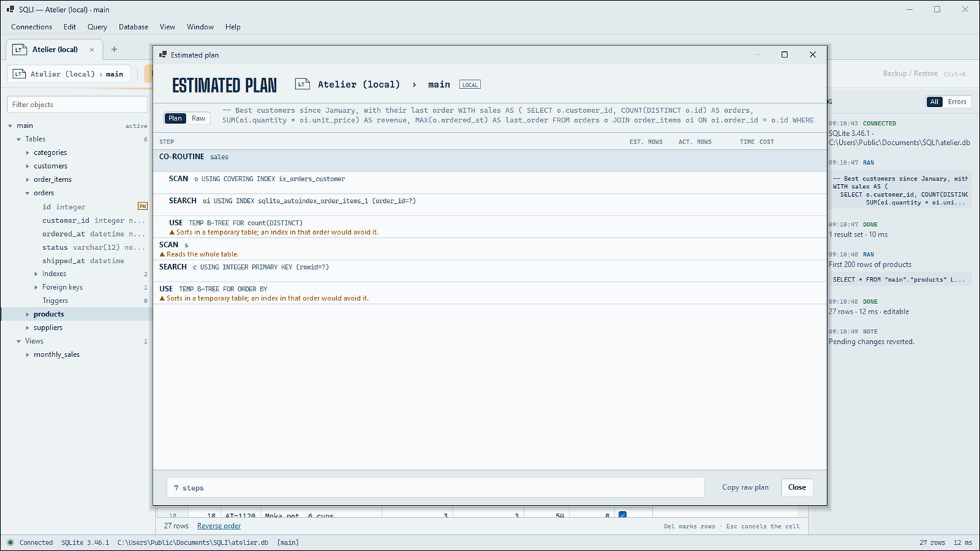The width and height of the screenshot is (980, 551).
Task: Click the Reverse order link
Action: point(219,526)
